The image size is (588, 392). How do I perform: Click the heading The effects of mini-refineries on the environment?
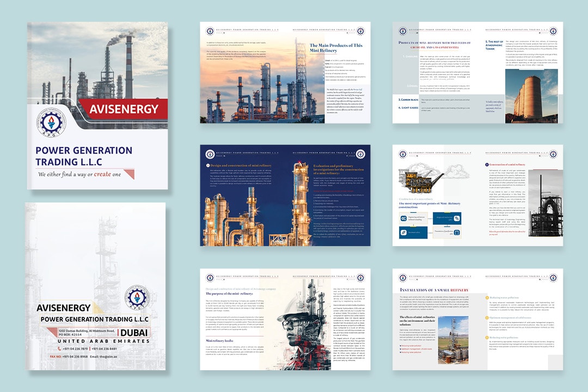(417, 321)
